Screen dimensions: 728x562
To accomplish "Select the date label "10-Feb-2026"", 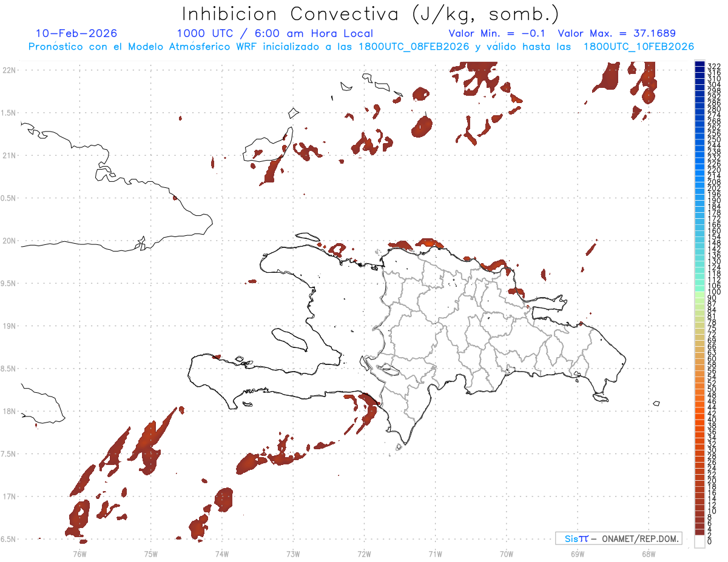I will 76,33.
